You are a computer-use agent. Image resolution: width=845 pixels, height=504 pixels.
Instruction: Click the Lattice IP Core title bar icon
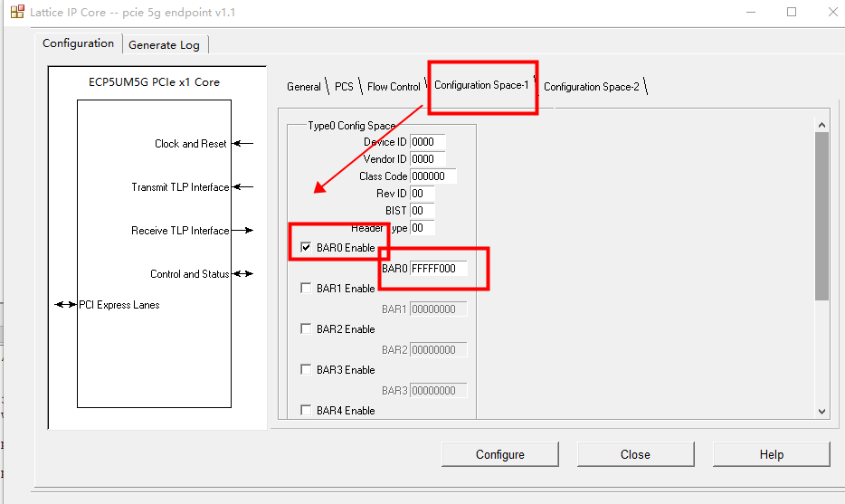click(x=17, y=12)
